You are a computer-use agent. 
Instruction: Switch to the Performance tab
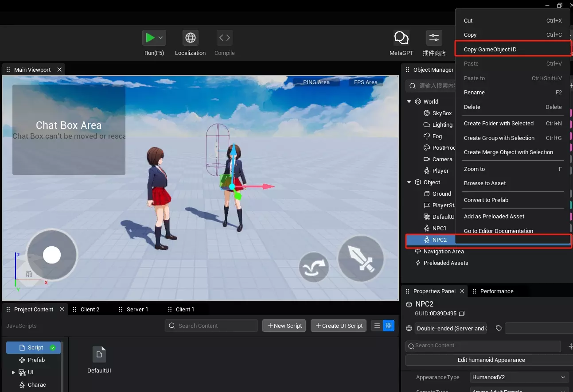click(497, 291)
